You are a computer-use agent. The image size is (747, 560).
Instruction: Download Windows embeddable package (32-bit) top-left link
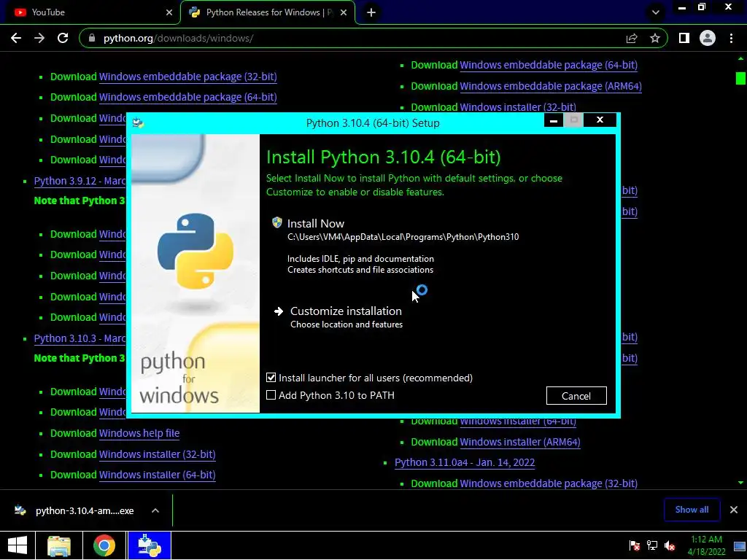coord(187,77)
